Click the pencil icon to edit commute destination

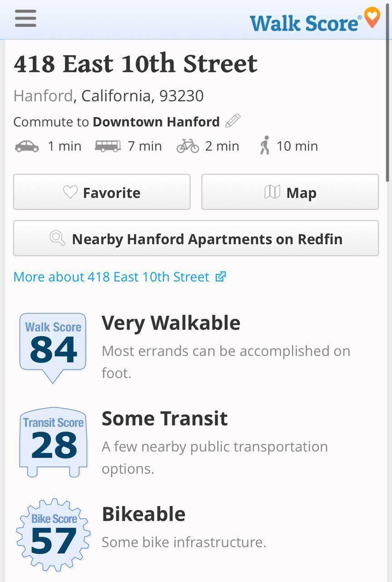tap(233, 121)
